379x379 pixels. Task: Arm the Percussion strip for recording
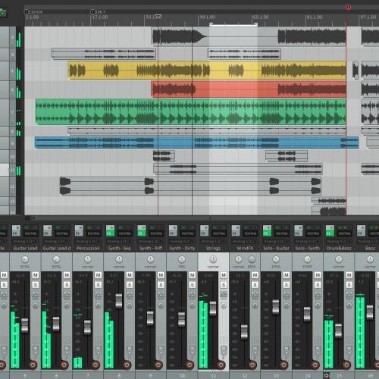[96, 364]
